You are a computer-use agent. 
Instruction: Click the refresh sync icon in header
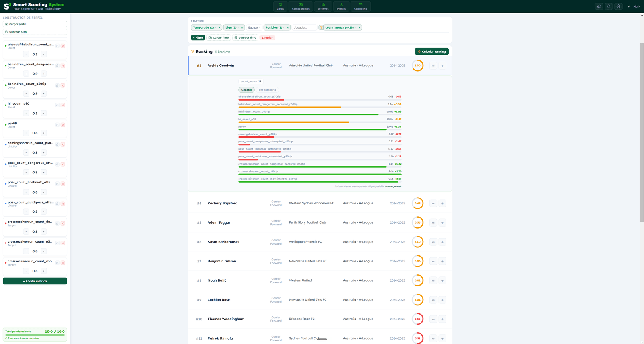599,6
